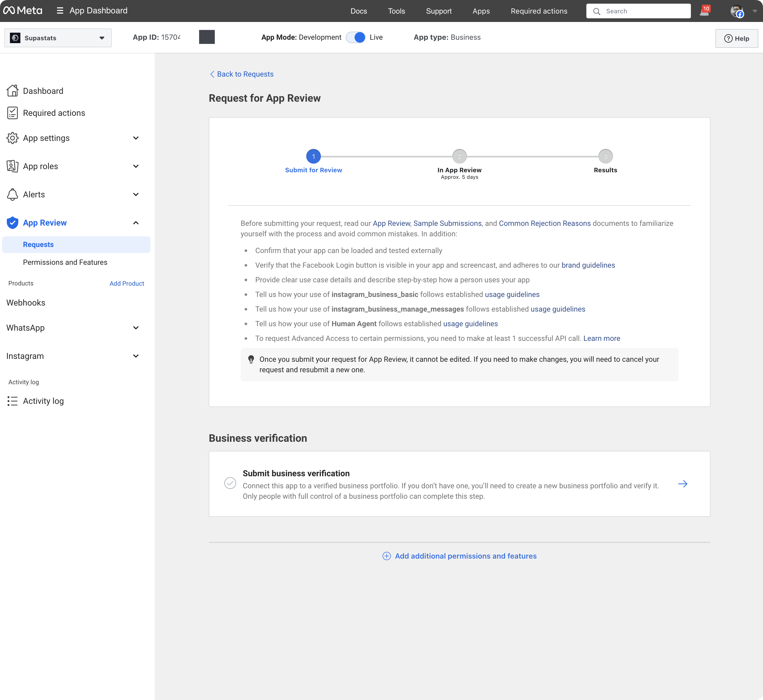
Task: Open the Supastats app selector dropdown
Action: point(58,38)
